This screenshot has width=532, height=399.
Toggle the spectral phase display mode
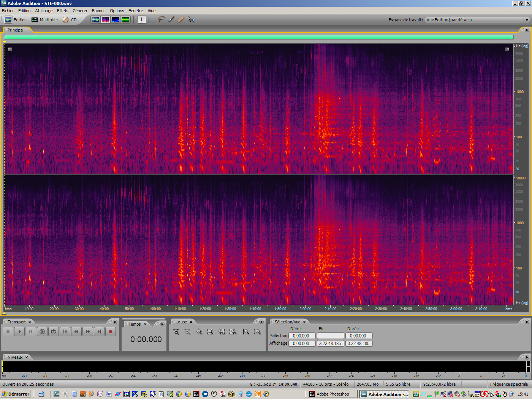click(x=125, y=19)
